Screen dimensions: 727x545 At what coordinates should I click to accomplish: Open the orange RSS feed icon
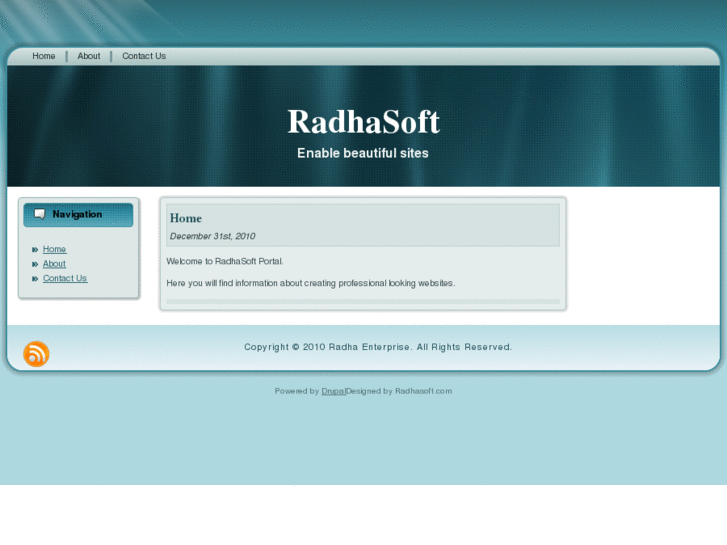click(x=36, y=354)
